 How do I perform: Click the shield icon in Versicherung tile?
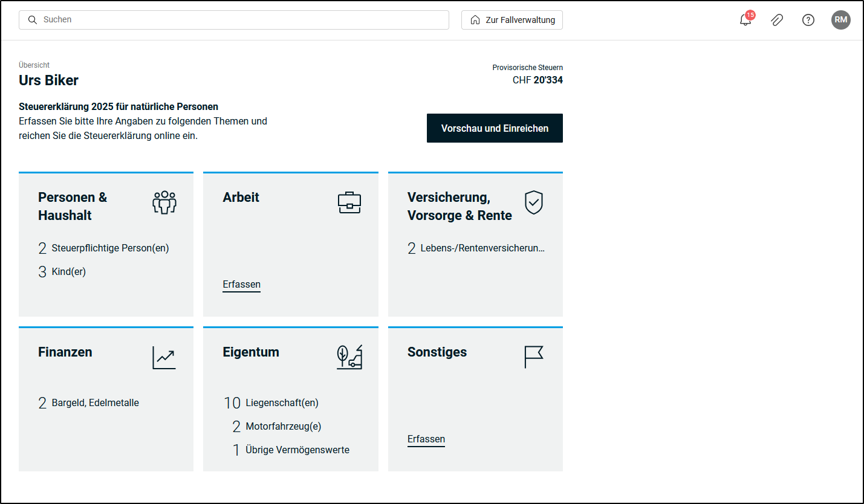coord(533,203)
